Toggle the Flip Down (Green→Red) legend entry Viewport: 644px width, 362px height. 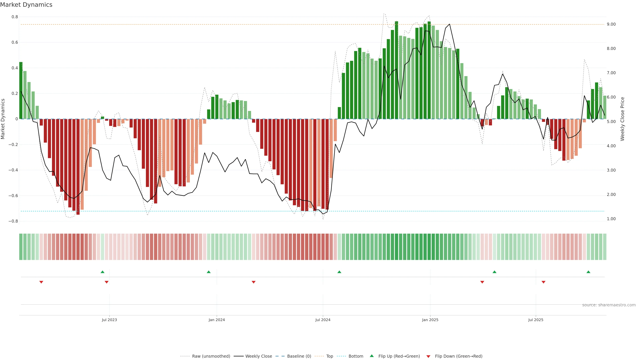click(x=459, y=356)
